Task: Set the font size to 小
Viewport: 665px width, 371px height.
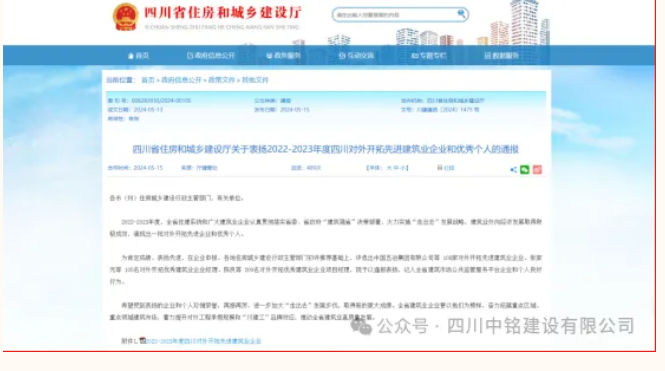Action: click(402, 168)
